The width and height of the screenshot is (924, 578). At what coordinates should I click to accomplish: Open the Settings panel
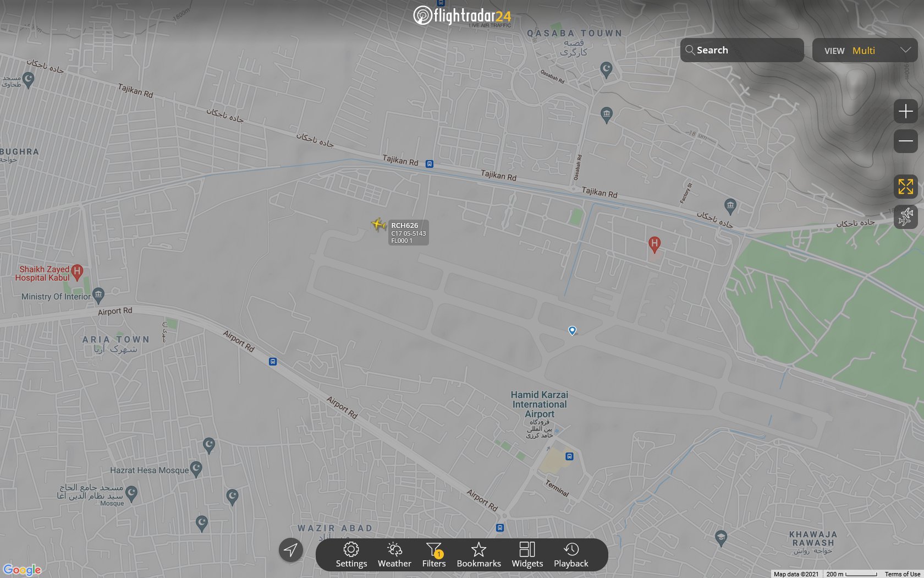(351, 555)
